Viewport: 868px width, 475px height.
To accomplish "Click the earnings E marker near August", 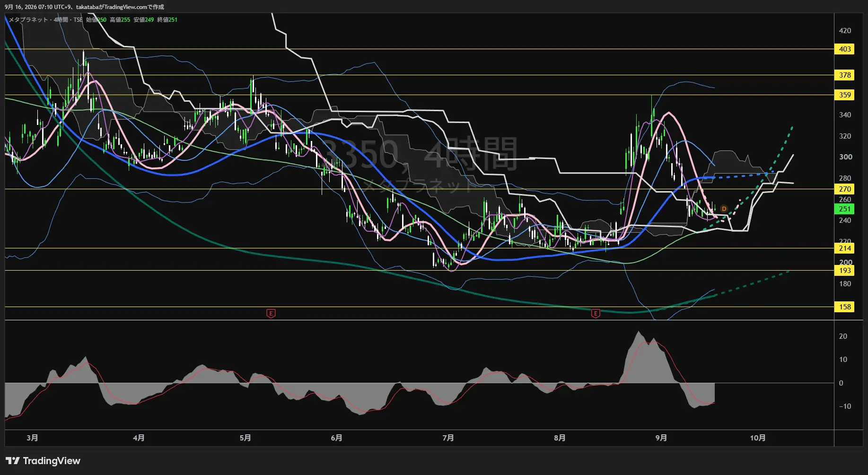I will pos(596,313).
